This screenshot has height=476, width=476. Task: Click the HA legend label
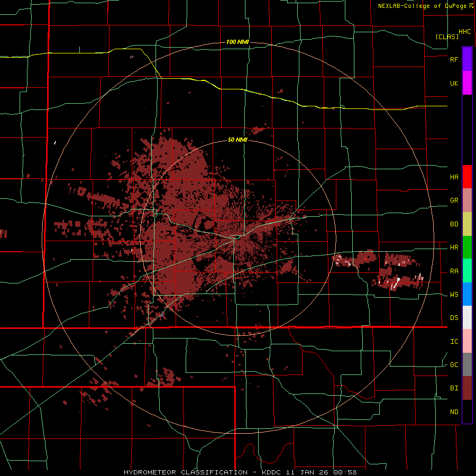tap(454, 177)
